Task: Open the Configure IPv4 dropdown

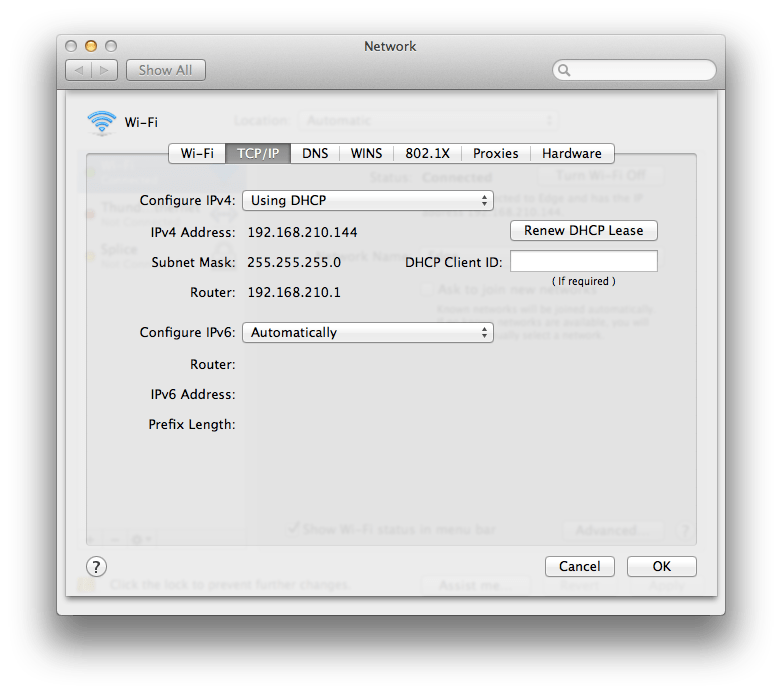Action: [x=368, y=200]
